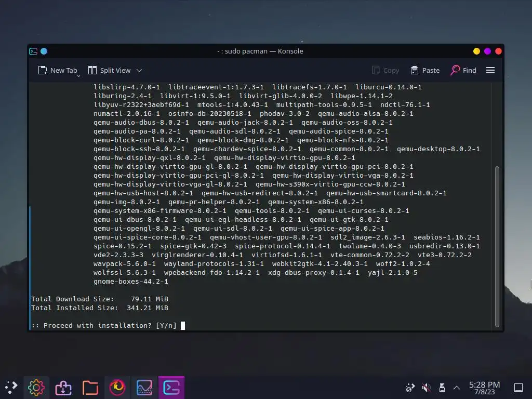This screenshot has width=532, height=399.
Task: Open the Dolphin file manager folder icon
Action: (90, 388)
